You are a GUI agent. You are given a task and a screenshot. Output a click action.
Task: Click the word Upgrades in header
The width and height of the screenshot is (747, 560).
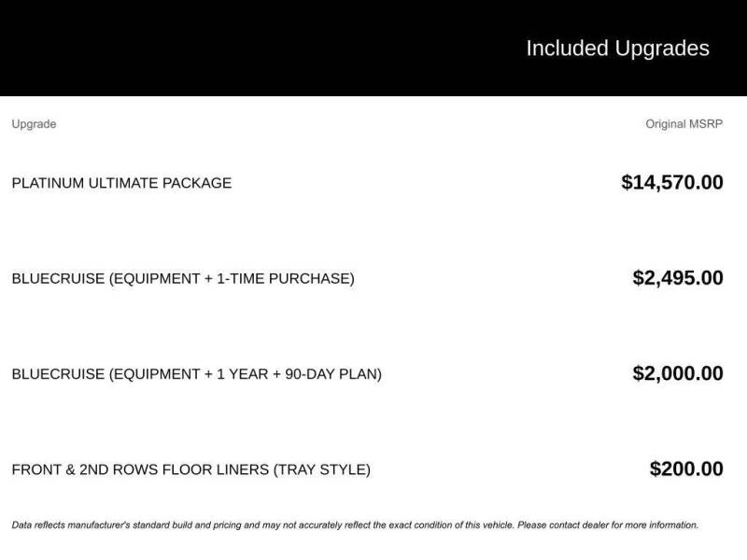pos(662,49)
